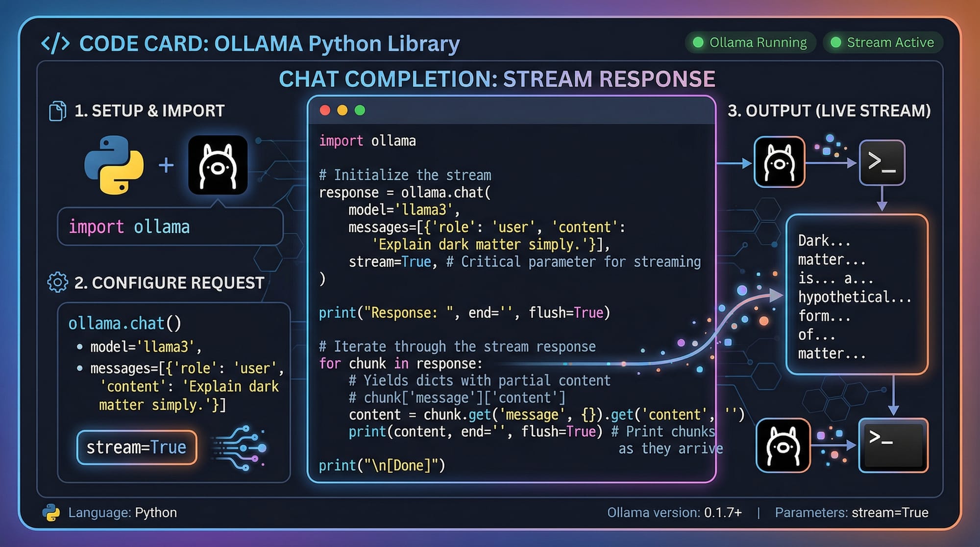980x547 pixels.
Task: Click the top-right Ollama llama icon in Output
Action: (x=779, y=162)
